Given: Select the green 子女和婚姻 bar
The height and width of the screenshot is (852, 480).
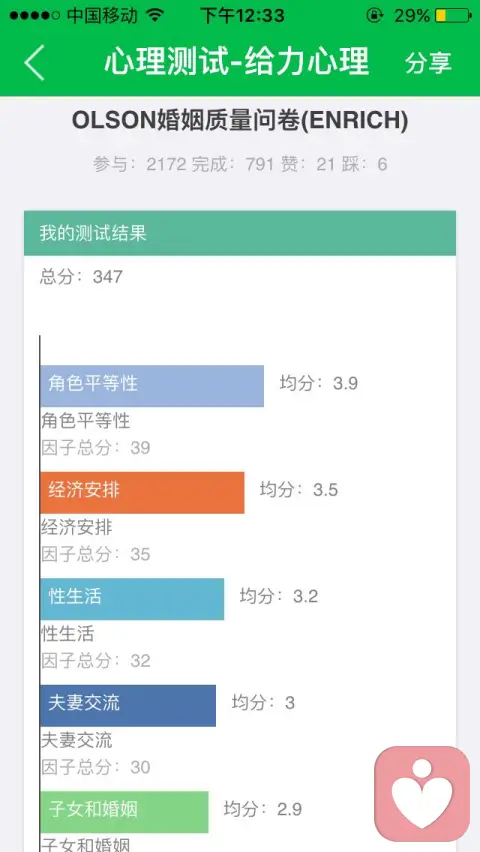Looking at the screenshot, I should pos(124,812).
